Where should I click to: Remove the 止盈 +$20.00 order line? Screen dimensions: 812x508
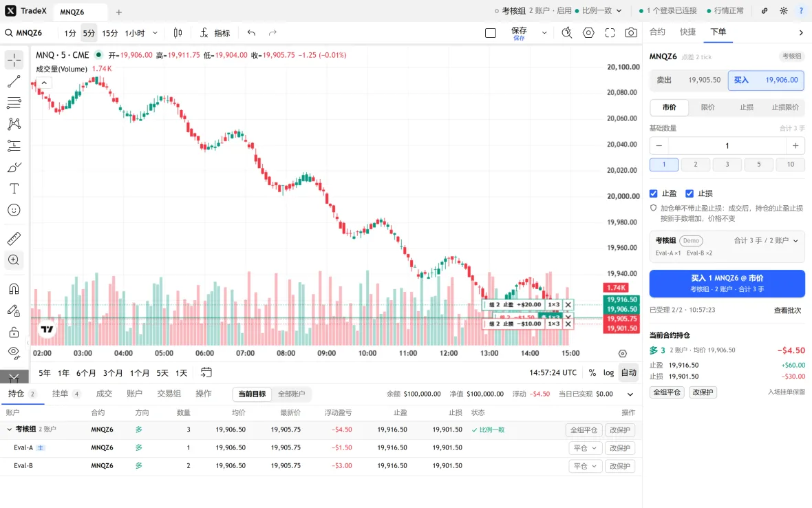click(x=568, y=305)
